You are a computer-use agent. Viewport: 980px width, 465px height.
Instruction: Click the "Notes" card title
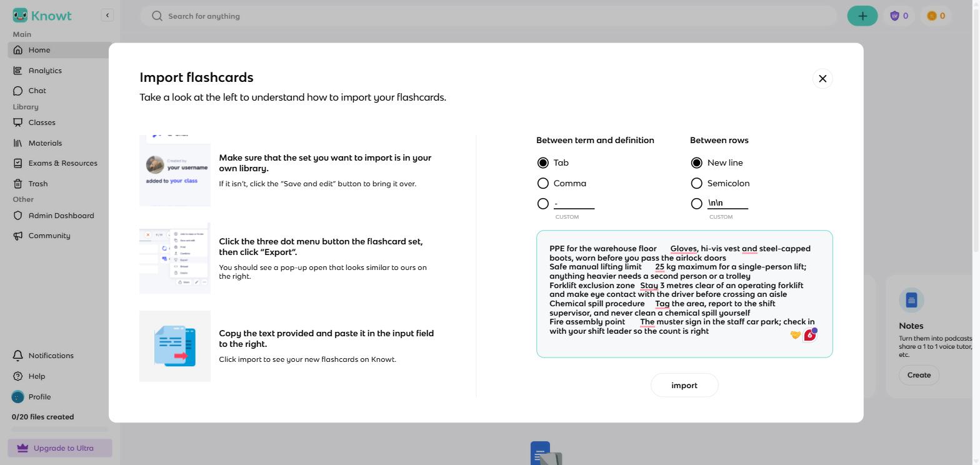point(911,326)
